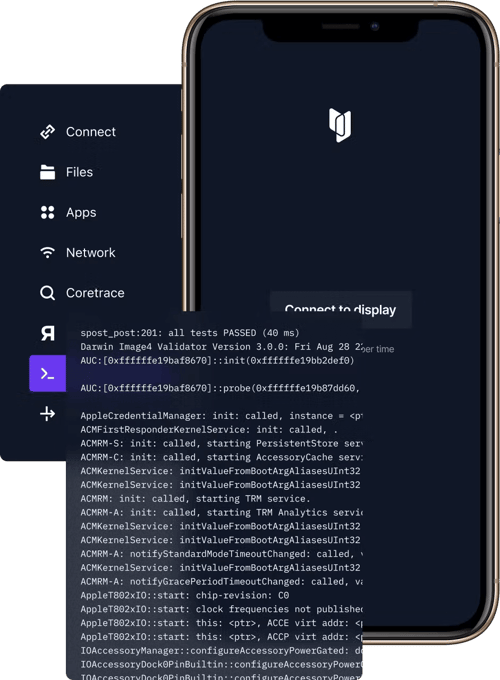Click the crossed-arrows icon below the console

[x=47, y=414]
